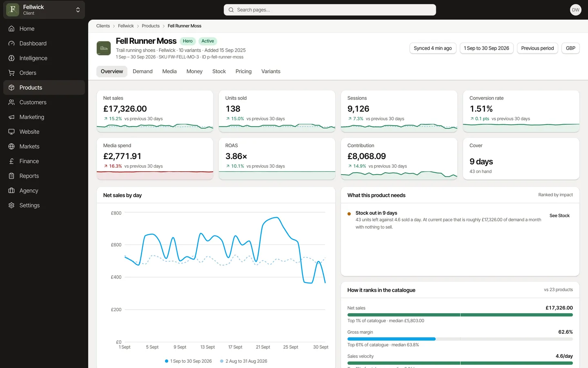Click the Fellwick F logo icon
Image resolution: width=588 pixels, height=368 pixels.
13,10
